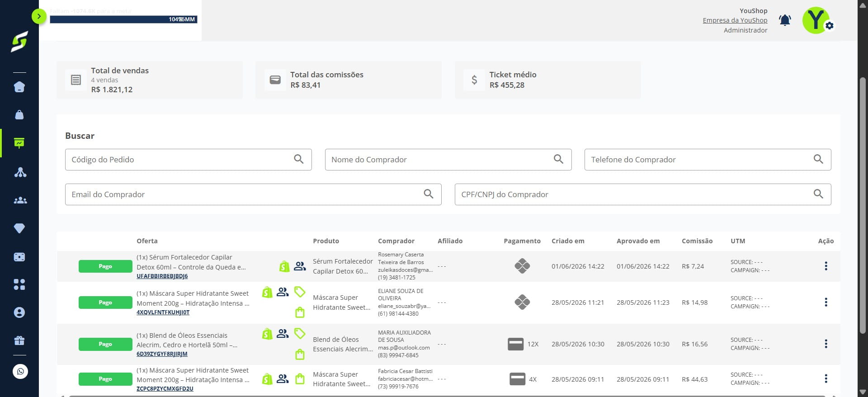Open the people group sidebar icon
The height and width of the screenshot is (397, 868).
coord(20,200)
